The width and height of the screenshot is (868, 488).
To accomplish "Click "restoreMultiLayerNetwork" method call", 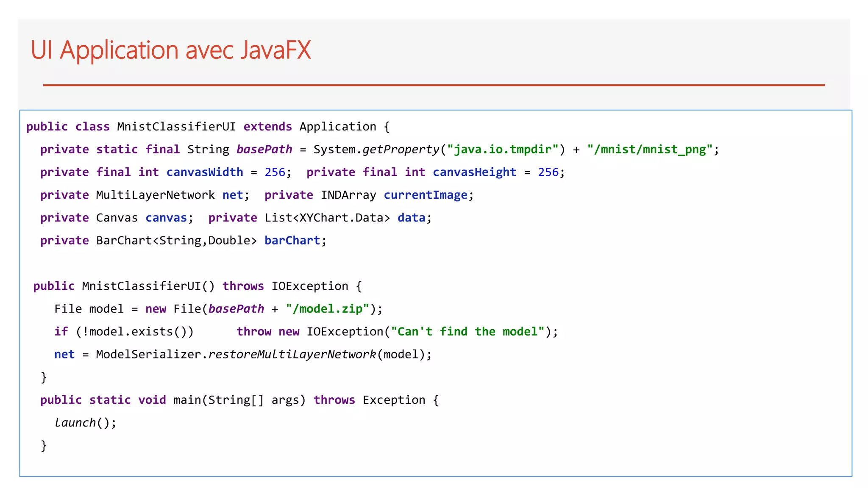I will click(x=292, y=355).
